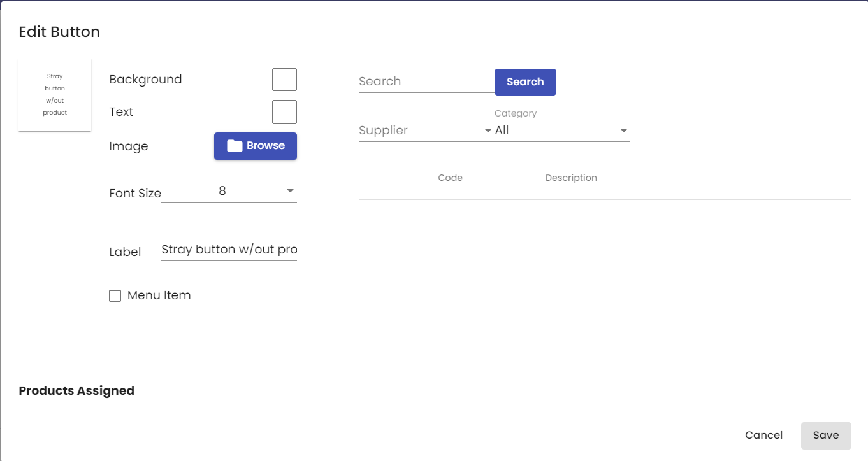This screenshot has height=461, width=868.
Task: Click inside the Label text field
Action: click(x=229, y=250)
